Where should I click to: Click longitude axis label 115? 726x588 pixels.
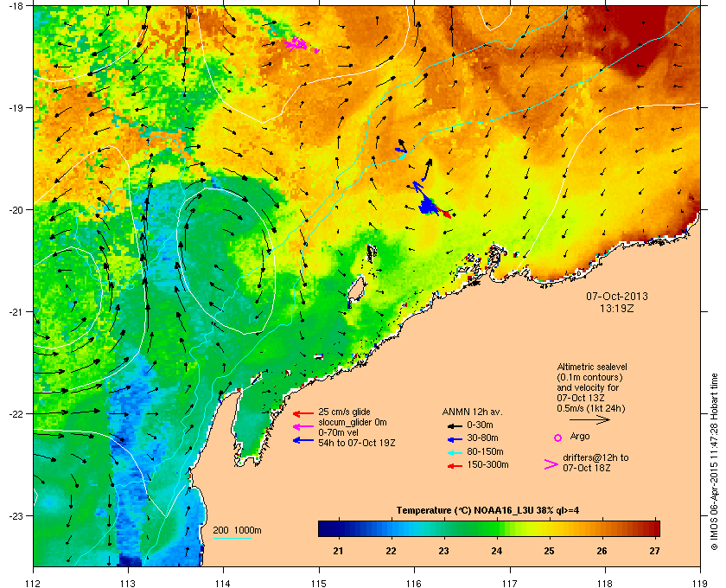[319, 583]
